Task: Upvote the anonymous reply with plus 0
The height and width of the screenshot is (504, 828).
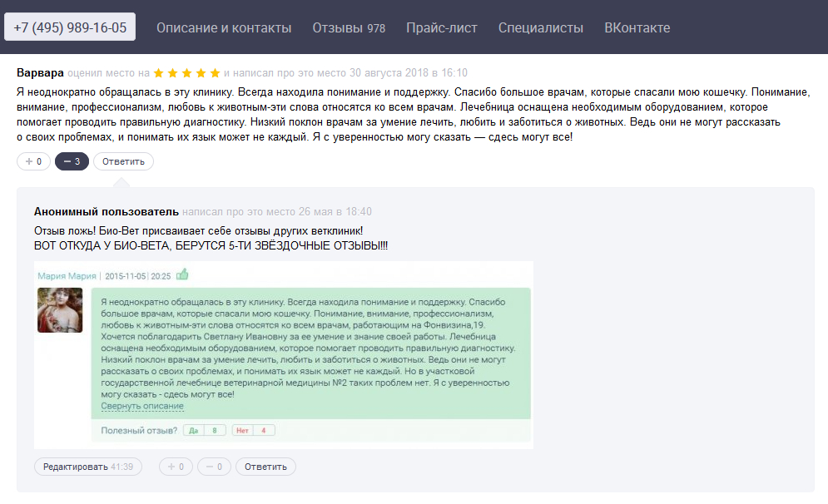Action: pyautogui.click(x=176, y=467)
